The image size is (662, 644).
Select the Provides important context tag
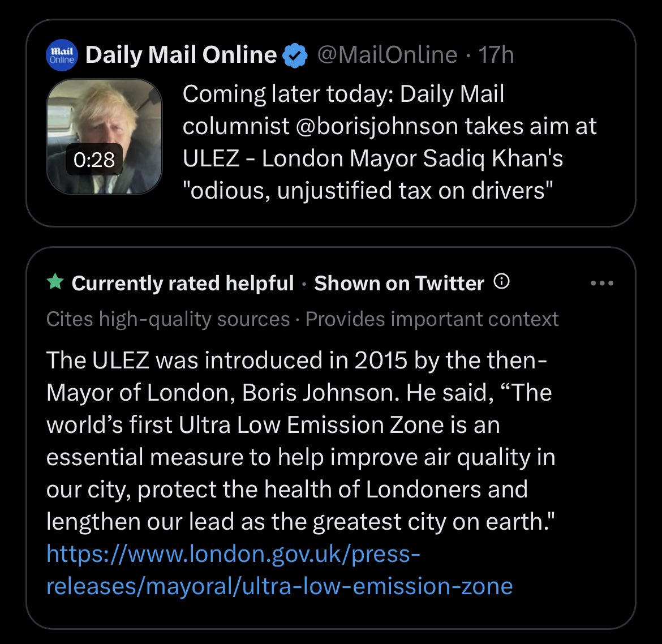coord(432,319)
